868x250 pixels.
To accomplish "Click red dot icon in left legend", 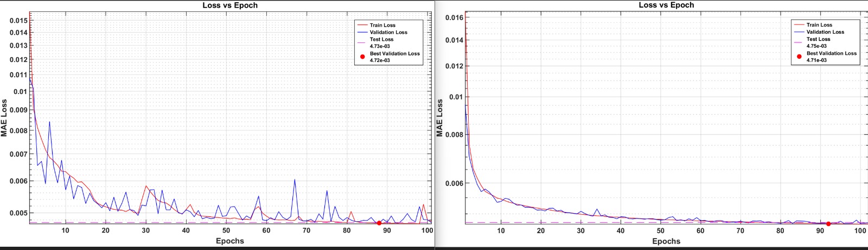I will [x=362, y=57].
